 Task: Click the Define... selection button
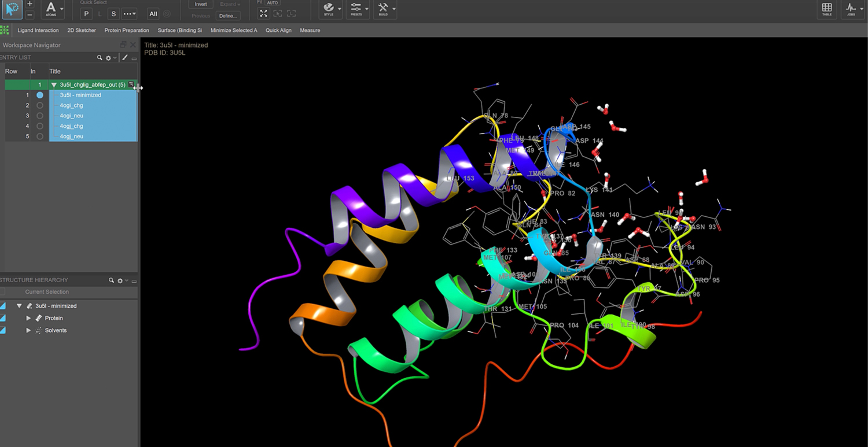[227, 16]
